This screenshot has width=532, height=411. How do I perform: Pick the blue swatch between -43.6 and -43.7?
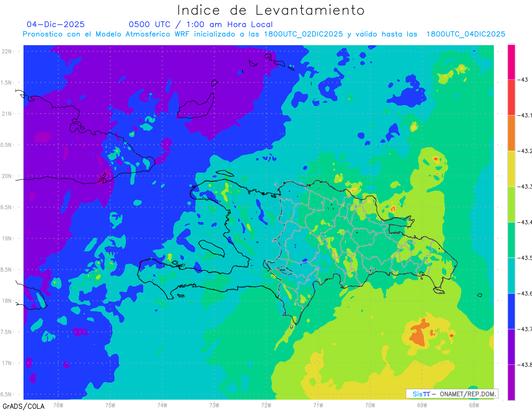point(511,311)
